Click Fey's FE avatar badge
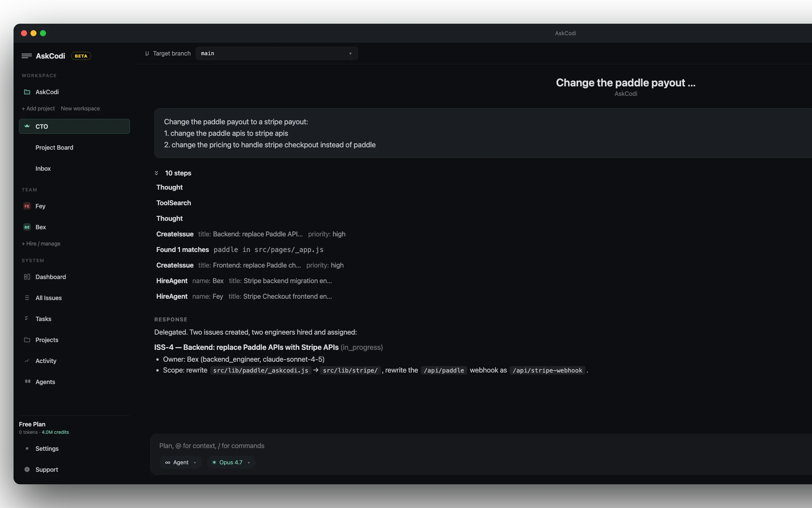Viewport: 812px width, 508px height. pyautogui.click(x=27, y=206)
